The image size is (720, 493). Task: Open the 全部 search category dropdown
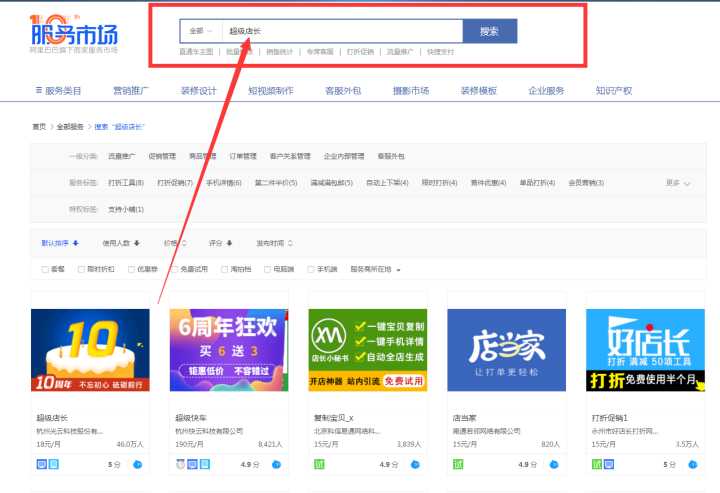click(200, 31)
